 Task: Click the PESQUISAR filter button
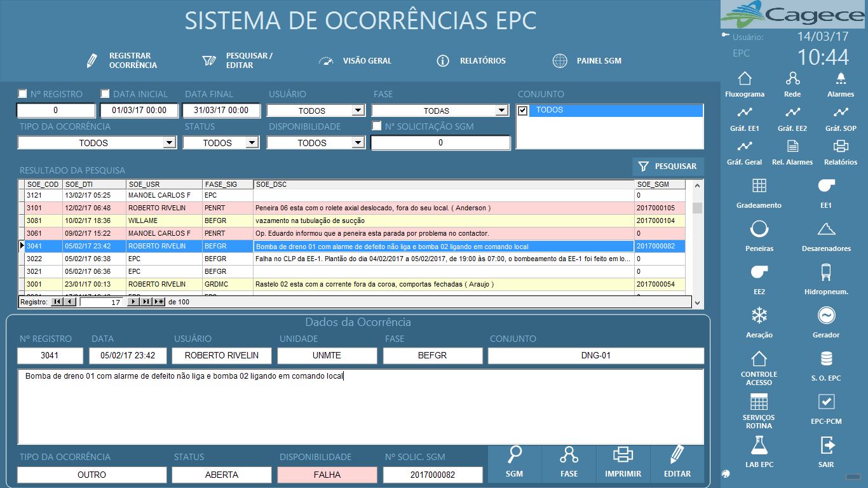click(x=668, y=166)
